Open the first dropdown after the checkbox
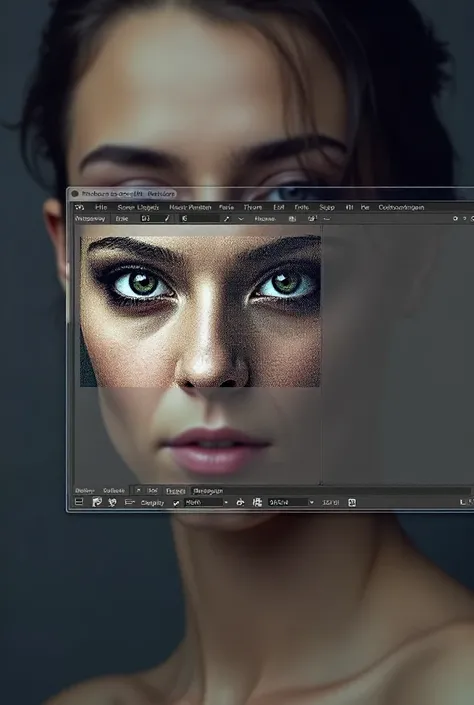Screen dimensions: 474x705 [x=207, y=502]
